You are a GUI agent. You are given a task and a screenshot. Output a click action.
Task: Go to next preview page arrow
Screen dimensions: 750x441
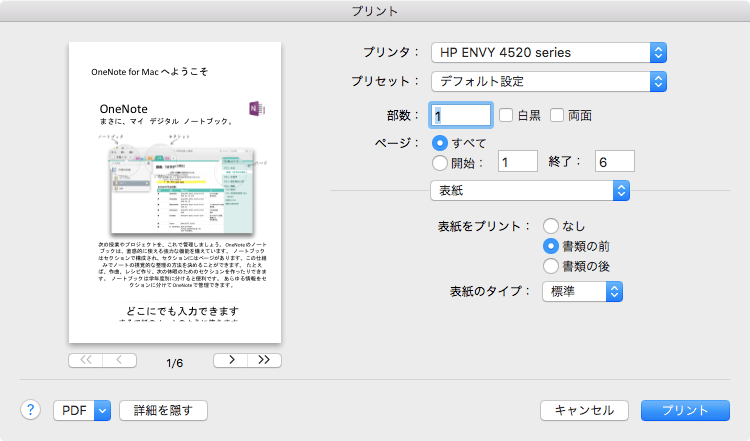click(231, 360)
